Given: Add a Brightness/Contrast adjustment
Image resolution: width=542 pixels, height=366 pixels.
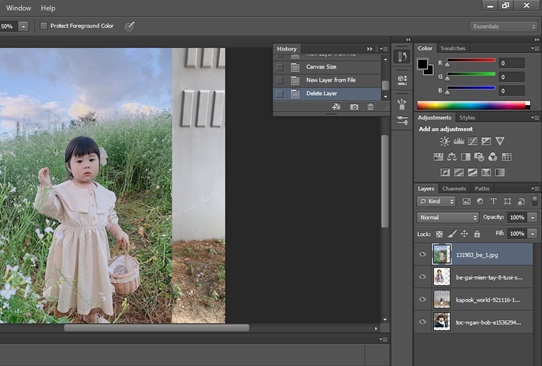Looking at the screenshot, I should coord(445,141).
